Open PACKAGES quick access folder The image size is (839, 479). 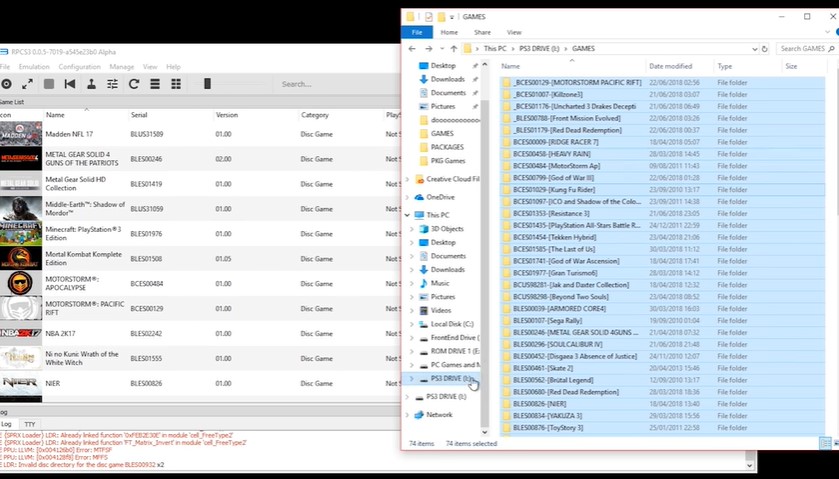447,147
